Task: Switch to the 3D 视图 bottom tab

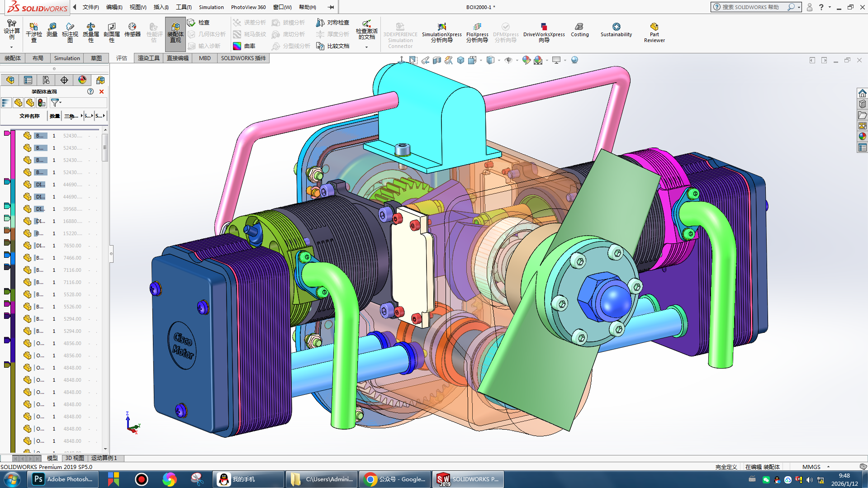Action: (x=75, y=458)
